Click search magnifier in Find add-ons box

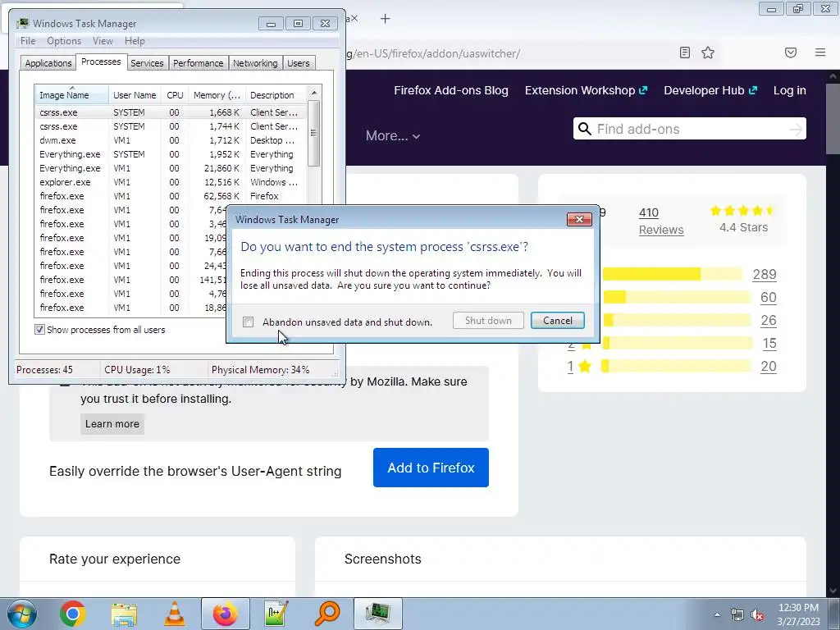[585, 129]
